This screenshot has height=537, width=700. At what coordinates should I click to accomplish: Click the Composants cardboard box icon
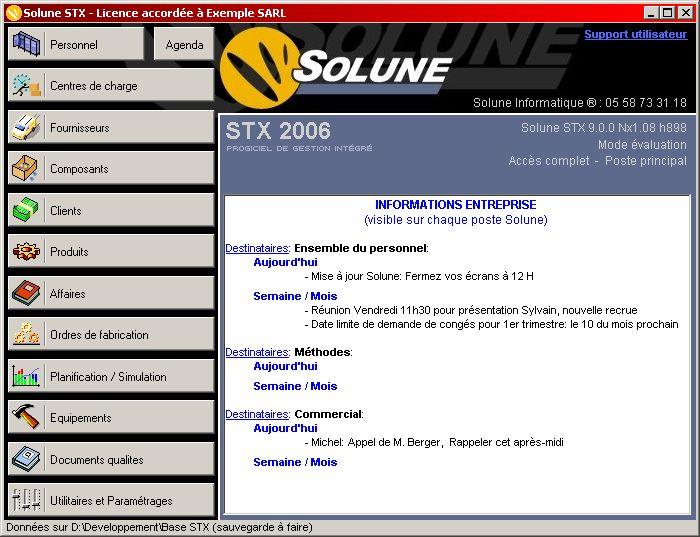(26, 168)
